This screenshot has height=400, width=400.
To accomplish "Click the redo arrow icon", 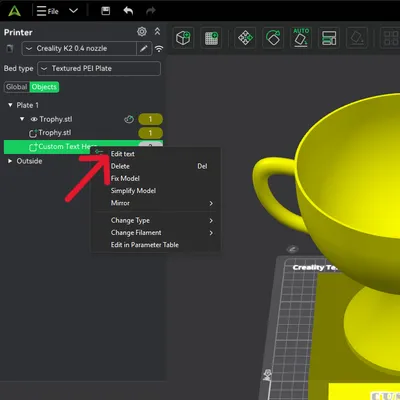I will click(x=151, y=11).
